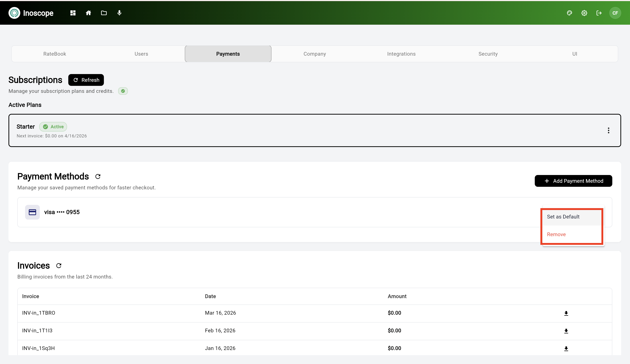Open the theme palette icon
630x364 pixels.
click(569, 13)
